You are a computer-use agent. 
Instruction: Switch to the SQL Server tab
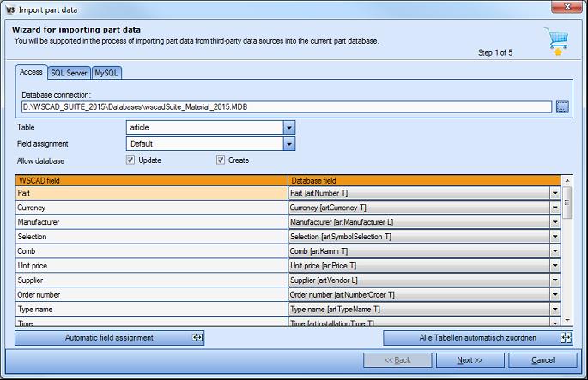pyautogui.click(x=69, y=73)
